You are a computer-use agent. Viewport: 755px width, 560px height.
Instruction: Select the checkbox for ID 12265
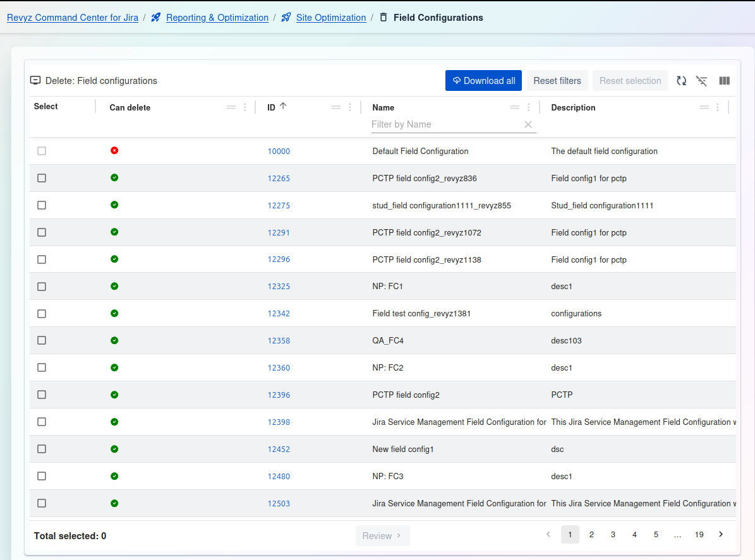(42, 178)
